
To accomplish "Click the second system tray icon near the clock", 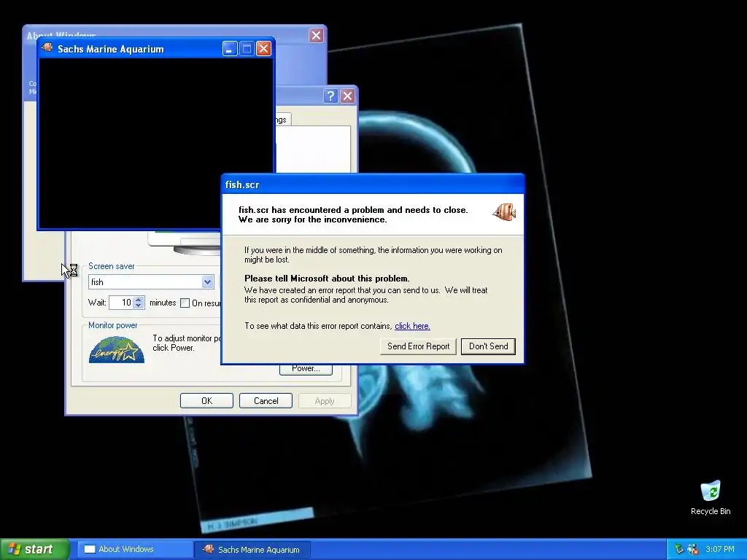I will [x=693, y=549].
